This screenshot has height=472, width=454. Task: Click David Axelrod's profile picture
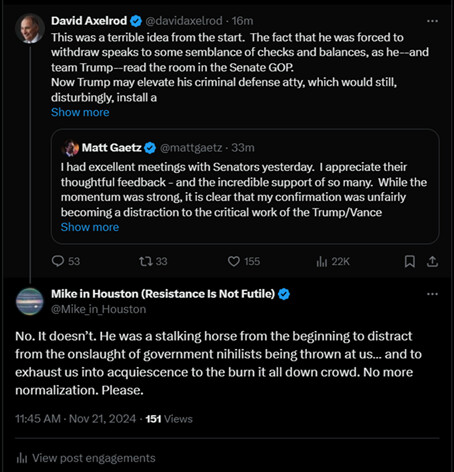[30, 28]
